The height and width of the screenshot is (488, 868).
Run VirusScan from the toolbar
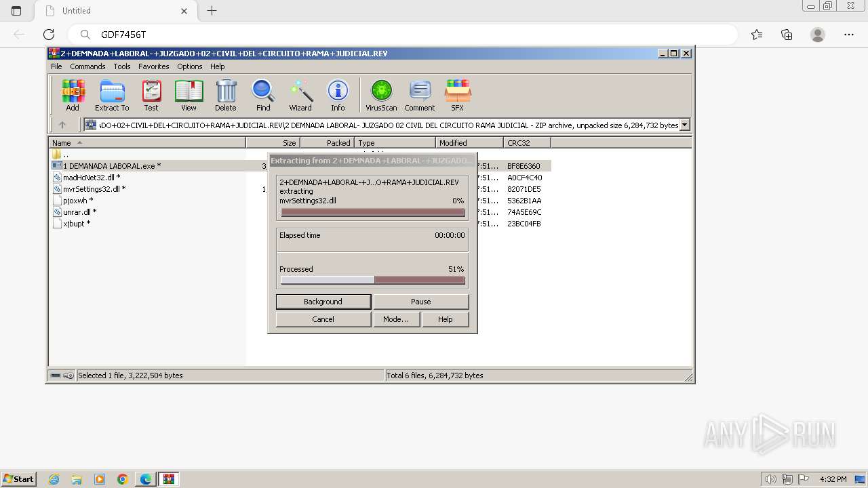tap(381, 95)
